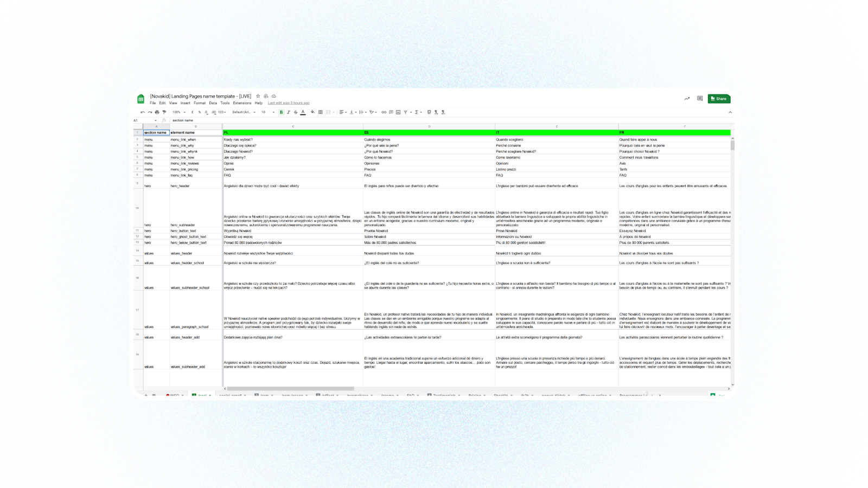Star the document next to its title

tap(258, 96)
